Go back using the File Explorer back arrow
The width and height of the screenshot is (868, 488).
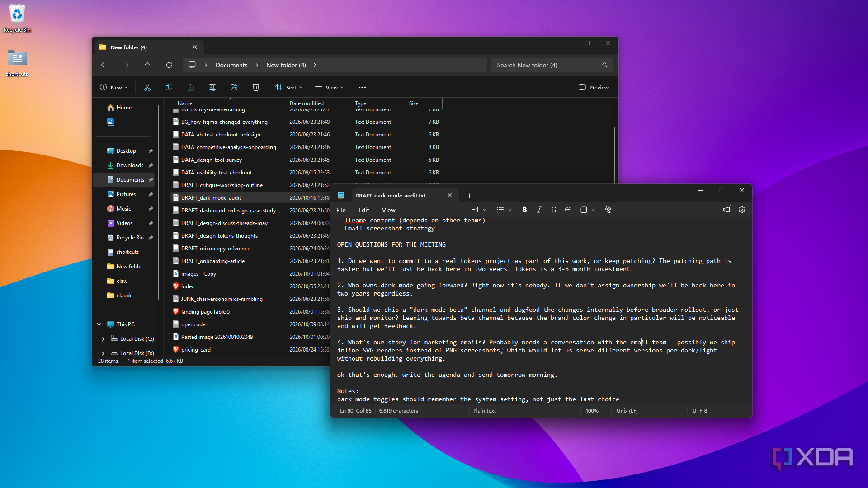[104, 65]
